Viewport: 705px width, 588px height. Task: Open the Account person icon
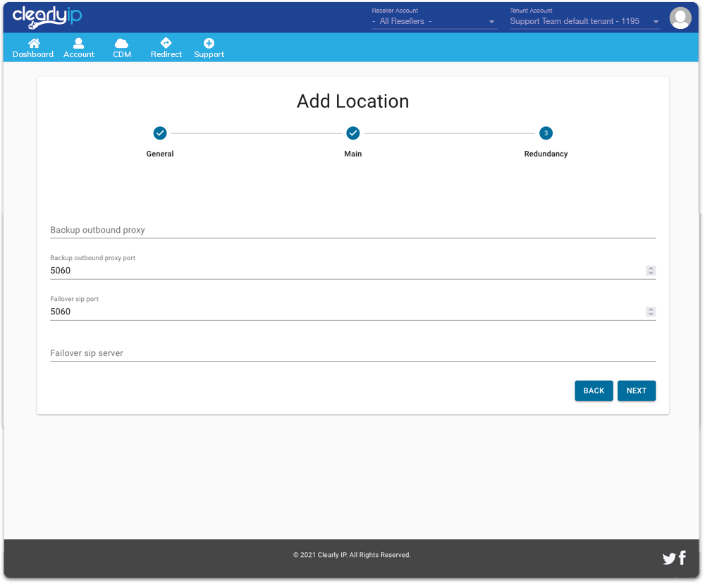[79, 43]
